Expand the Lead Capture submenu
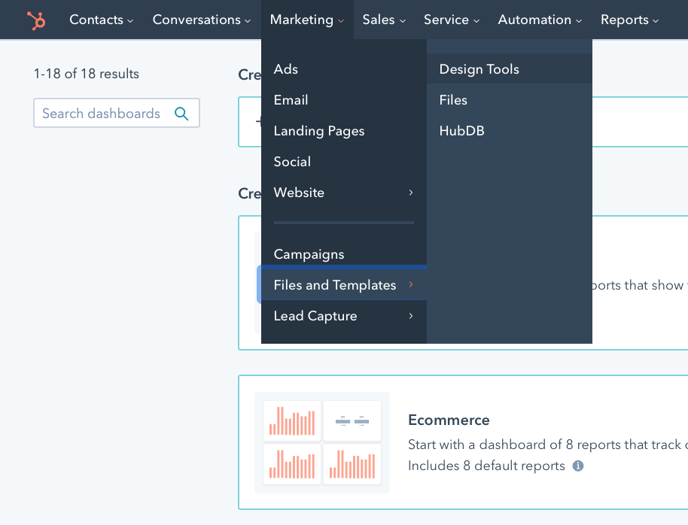 click(x=344, y=316)
